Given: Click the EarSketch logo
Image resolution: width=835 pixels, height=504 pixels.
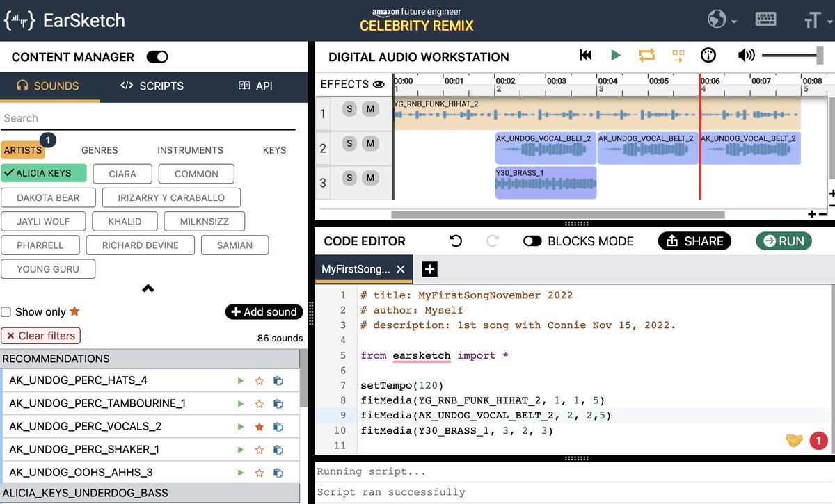Looking at the screenshot, I should (65, 20).
